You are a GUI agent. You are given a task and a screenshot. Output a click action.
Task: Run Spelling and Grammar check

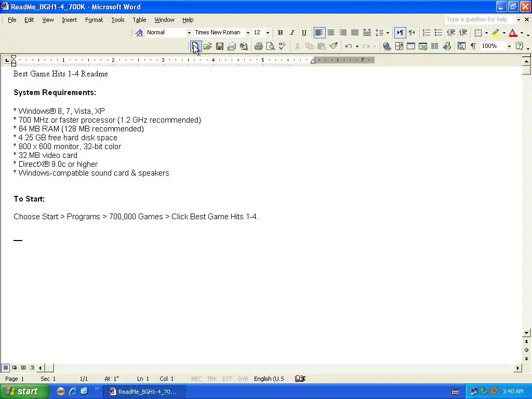coord(282,46)
